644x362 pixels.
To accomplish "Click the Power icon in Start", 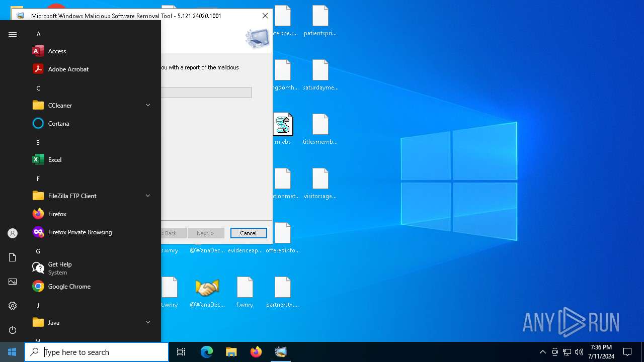I will [x=13, y=330].
